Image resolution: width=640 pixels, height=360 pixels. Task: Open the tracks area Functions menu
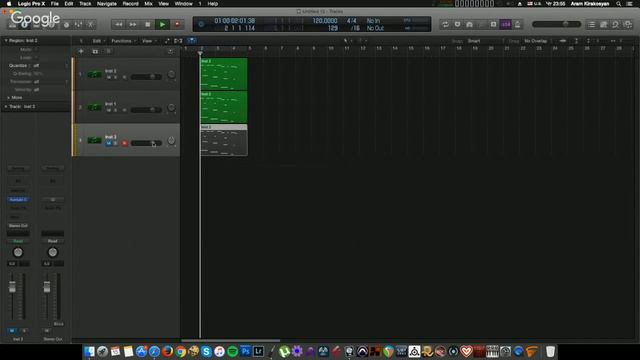(x=123, y=41)
